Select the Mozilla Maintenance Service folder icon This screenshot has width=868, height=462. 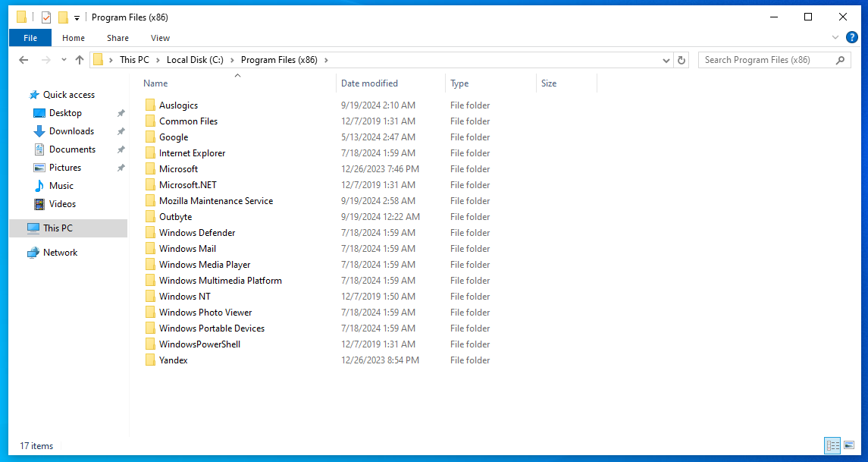150,201
